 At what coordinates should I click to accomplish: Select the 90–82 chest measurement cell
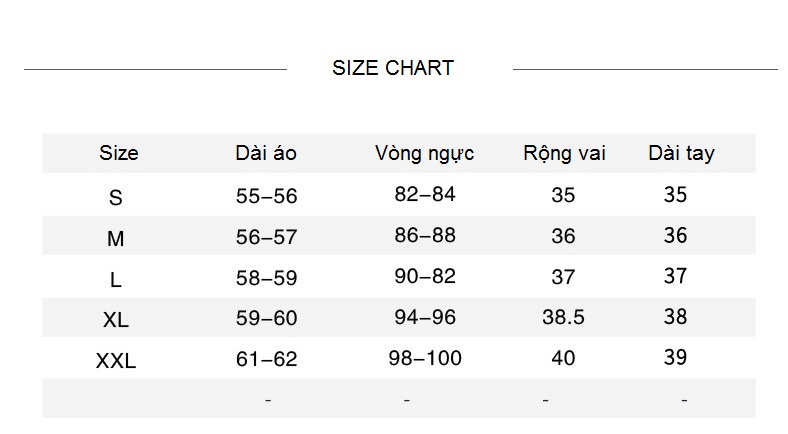pyautogui.click(x=425, y=277)
